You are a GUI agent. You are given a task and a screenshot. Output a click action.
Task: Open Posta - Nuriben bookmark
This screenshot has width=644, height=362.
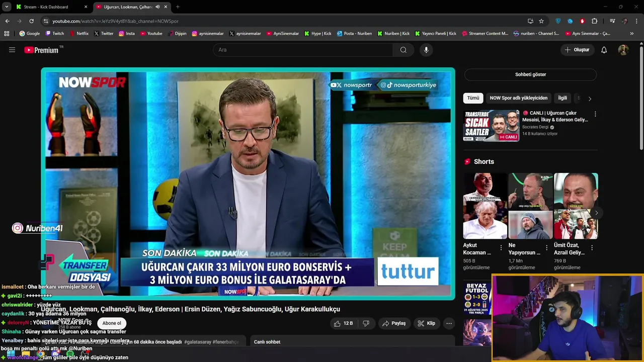point(354,34)
